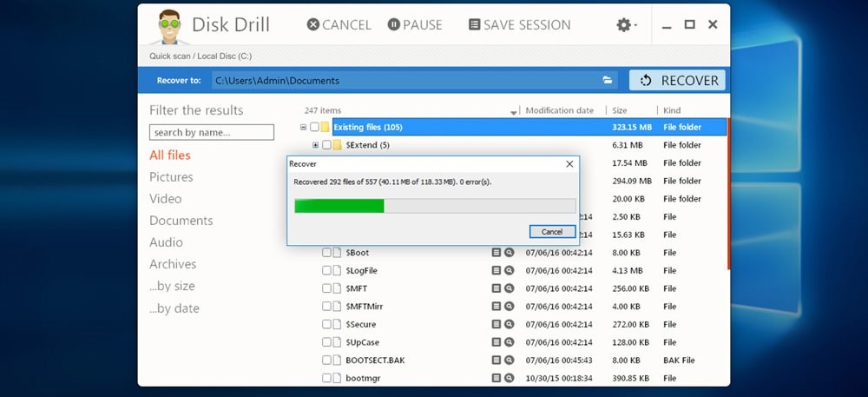This screenshot has height=397, width=868.
Task: Filter results by Documents
Action: [181, 221]
